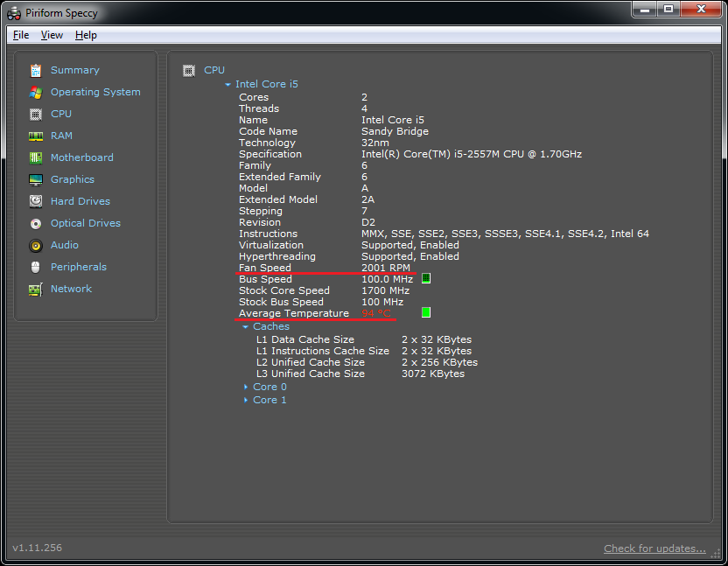Open the File menu
Image resolution: width=728 pixels, height=566 pixels.
[21, 35]
